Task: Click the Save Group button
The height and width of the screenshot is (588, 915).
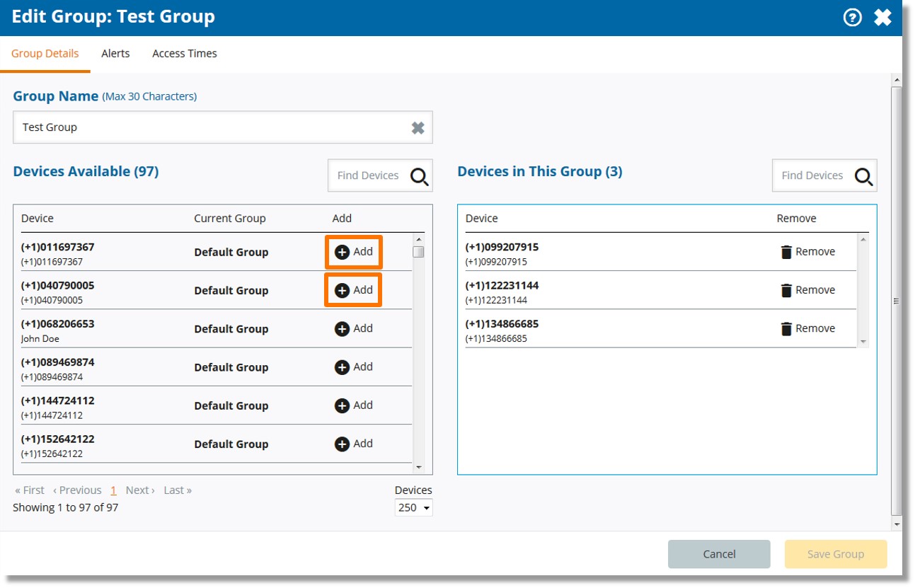Action: 836,554
